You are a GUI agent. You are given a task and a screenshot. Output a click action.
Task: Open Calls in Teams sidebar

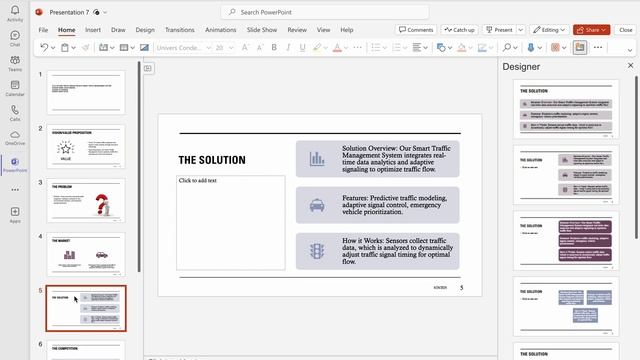point(15,113)
